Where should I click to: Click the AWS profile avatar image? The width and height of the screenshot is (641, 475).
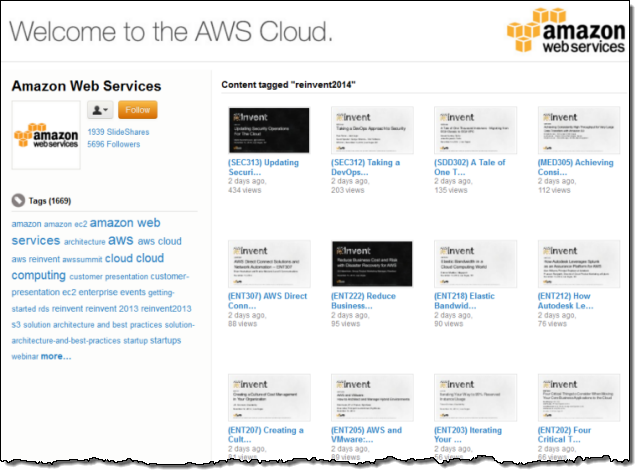pyautogui.click(x=46, y=135)
